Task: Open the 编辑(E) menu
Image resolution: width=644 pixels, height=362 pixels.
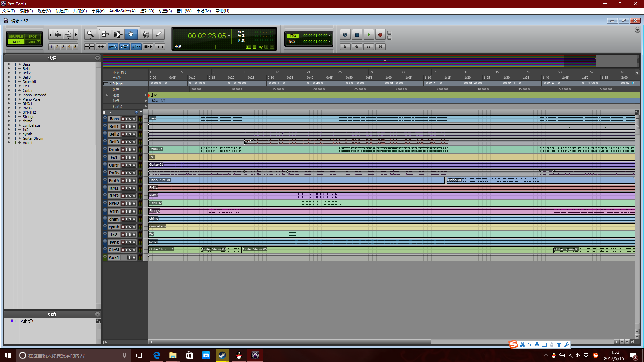Action: pyautogui.click(x=26, y=11)
